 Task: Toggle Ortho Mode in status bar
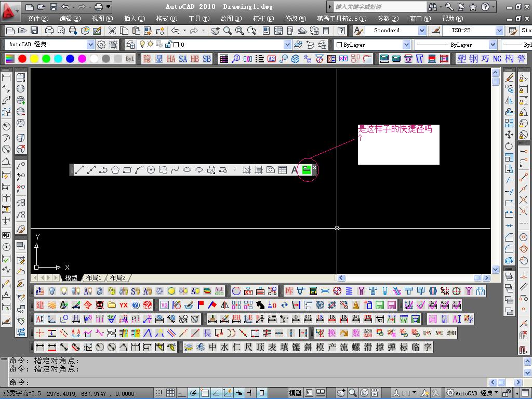pyautogui.click(x=182, y=393)
